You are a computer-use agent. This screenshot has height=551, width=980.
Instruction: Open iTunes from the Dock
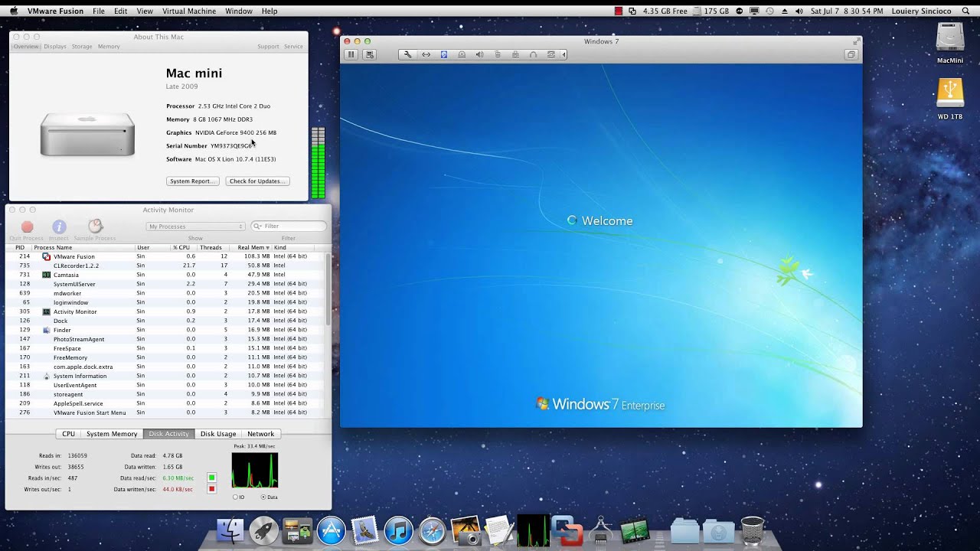click(399, 531)
